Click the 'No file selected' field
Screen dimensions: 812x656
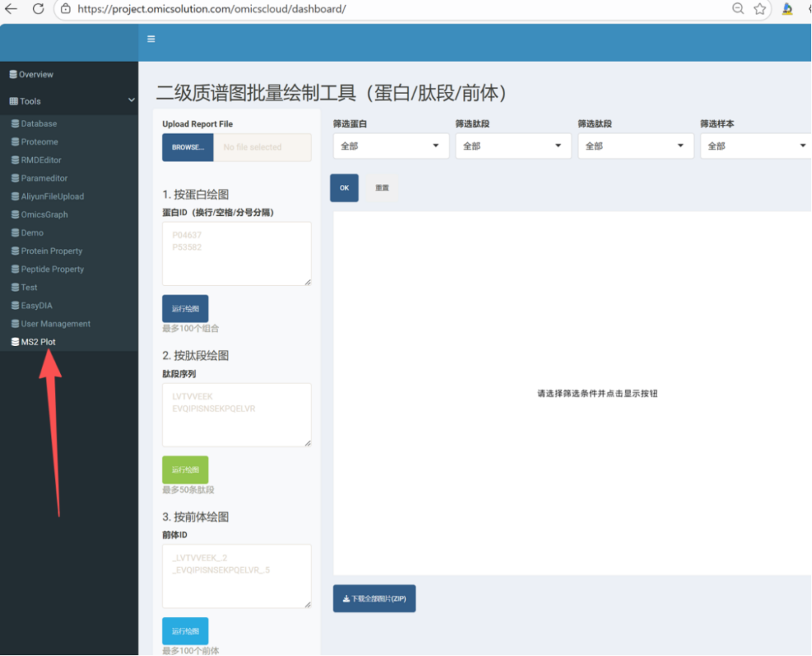pyautogui.click(x=262, y=147)
